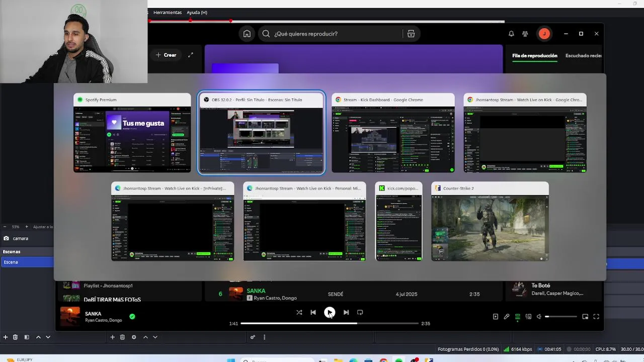Show lyrics using the microphone icon
The height and width of the screenshot is (362, 644).
point(507,316)
